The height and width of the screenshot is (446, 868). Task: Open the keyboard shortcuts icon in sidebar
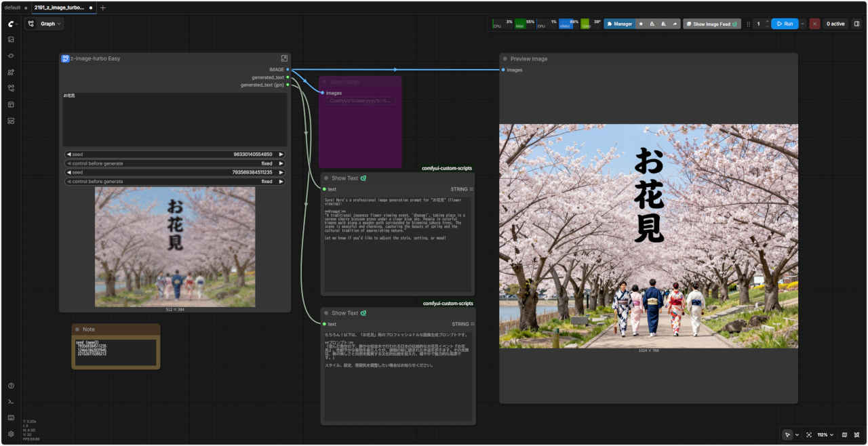pos(11,418)
